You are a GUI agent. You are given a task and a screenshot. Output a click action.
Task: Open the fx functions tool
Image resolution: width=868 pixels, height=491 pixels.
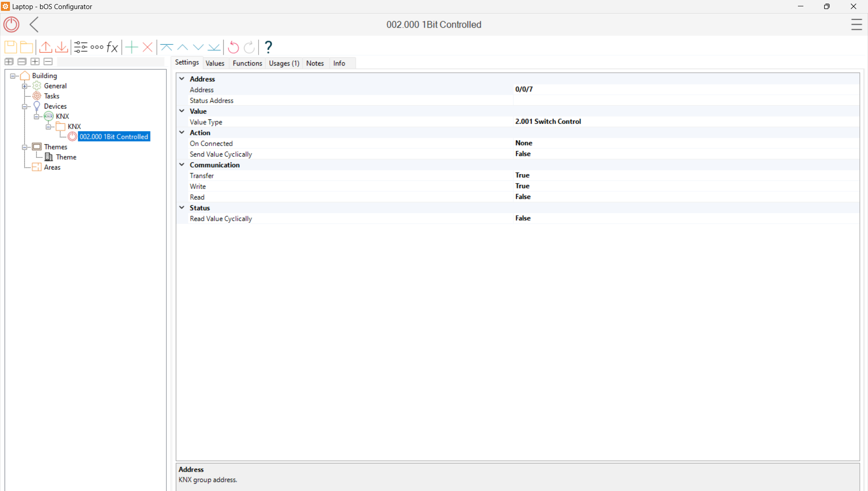[112, 47]
